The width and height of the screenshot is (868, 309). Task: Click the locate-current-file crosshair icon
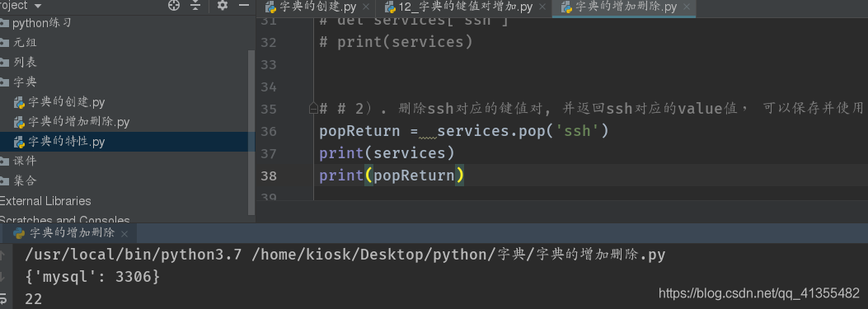(x=174, y=6)
